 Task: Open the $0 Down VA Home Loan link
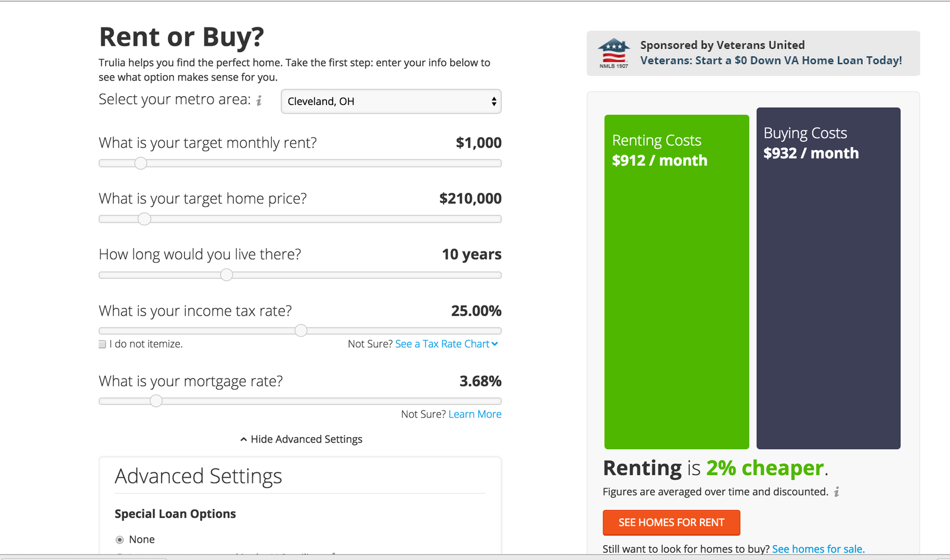(771, 61)
